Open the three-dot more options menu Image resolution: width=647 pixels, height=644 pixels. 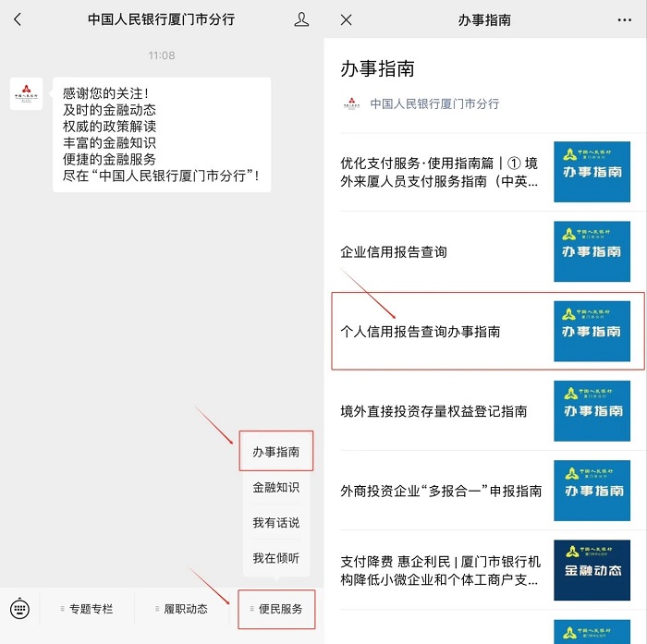pos(625,19)
